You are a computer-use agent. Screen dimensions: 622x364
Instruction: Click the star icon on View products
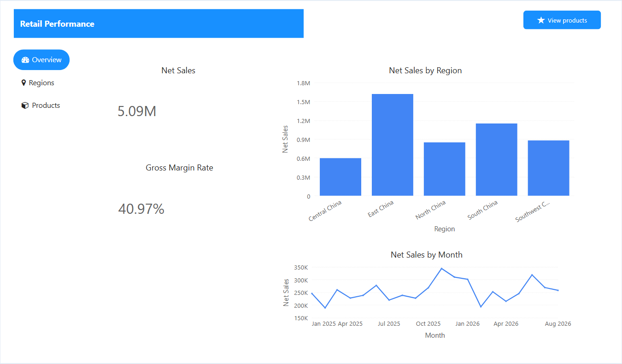tap(541, 20)
